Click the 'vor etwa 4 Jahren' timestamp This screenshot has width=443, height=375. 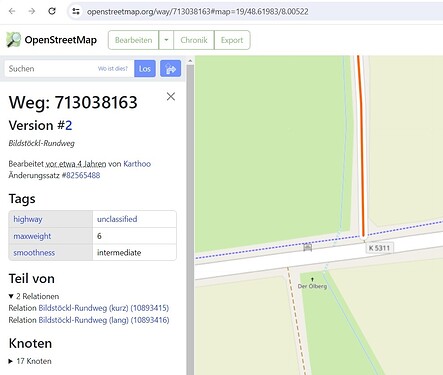pos(76,164)
